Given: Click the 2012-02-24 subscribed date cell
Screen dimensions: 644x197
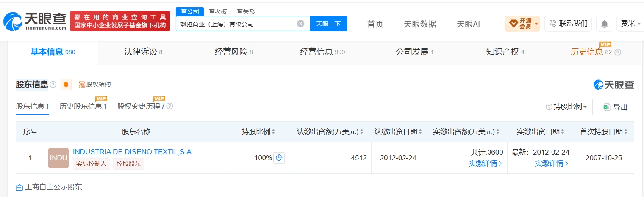Looking at the screenshot, I should (x=398, y=158).
